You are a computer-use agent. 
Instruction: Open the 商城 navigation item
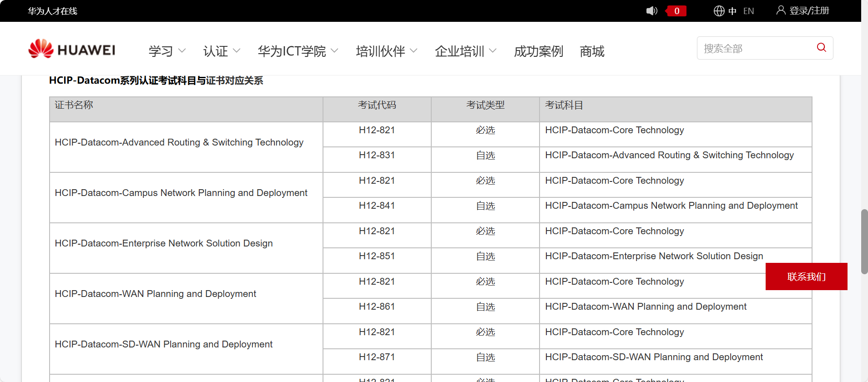point(592,51)
